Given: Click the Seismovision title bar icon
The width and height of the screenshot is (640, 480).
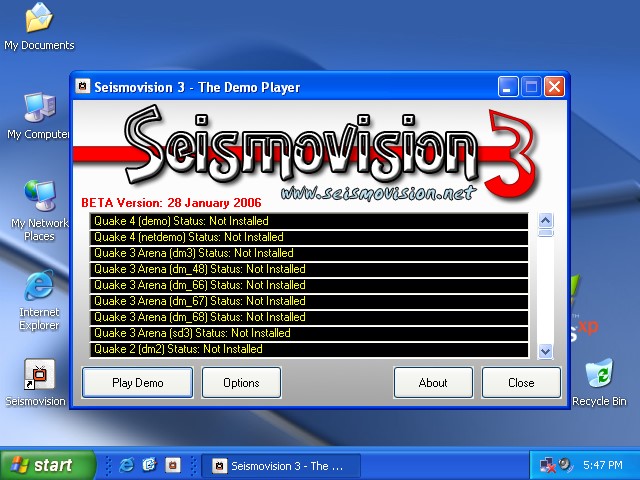Looking at the screenshot, I should click(x=84, y=87).
